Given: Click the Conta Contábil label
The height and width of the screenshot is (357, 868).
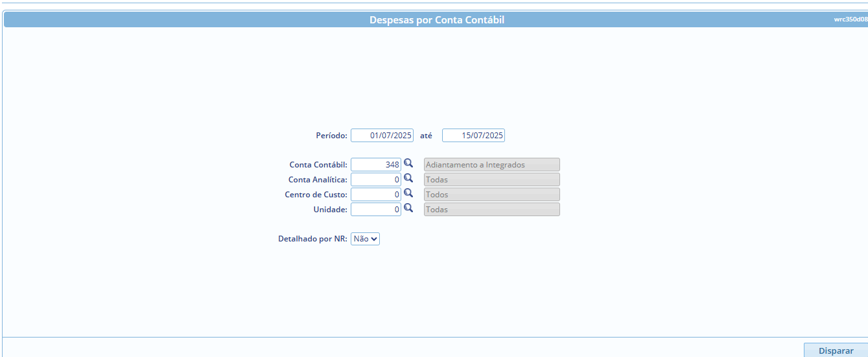Looking at the screenshot, I should (x=318, y=165).
